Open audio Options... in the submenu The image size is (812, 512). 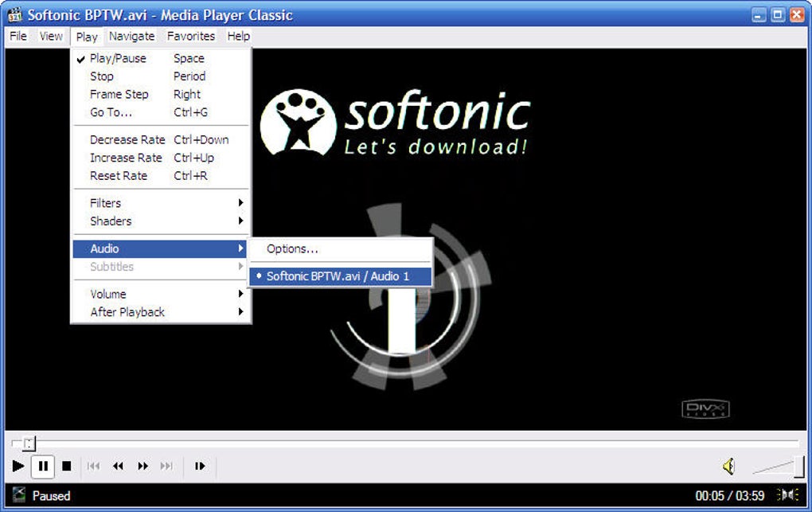(x=341, y=248)
